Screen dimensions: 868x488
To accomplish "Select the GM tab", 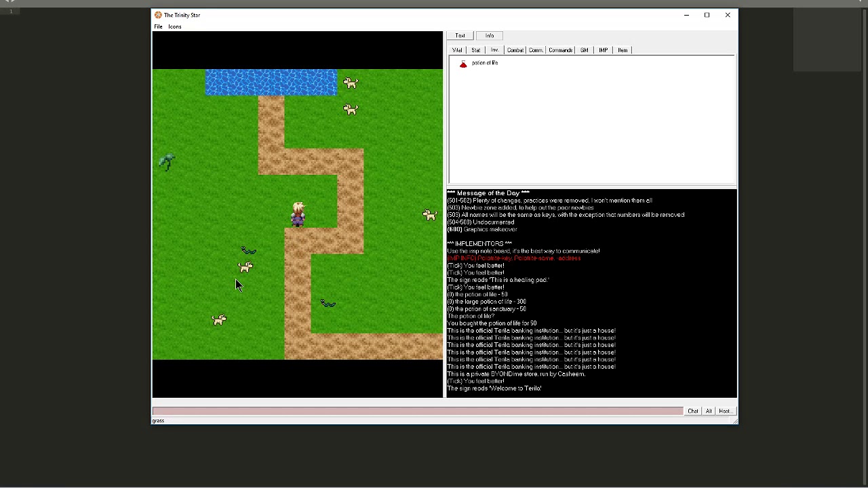I will click(584, 50).
